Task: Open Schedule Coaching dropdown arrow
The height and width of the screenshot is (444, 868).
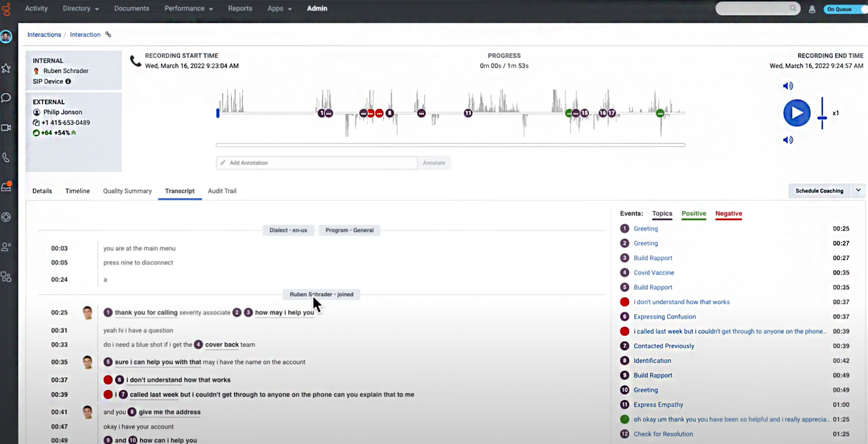Action: click(858, 191)
